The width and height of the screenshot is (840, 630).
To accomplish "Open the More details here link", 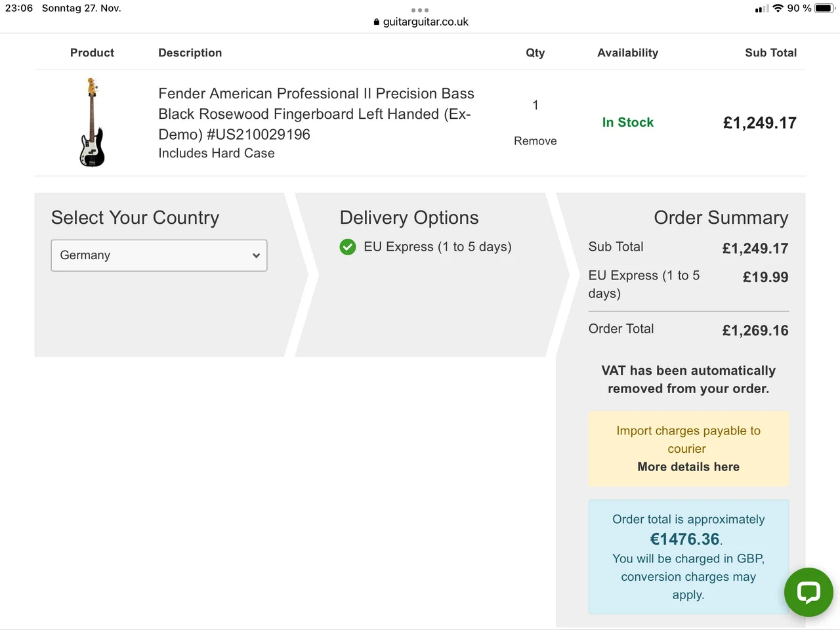I will pyautogui.click(x=688, y=467).
